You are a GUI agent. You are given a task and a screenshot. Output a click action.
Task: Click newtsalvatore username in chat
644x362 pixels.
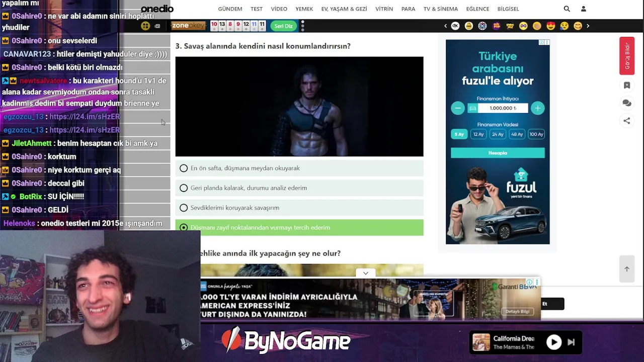[x=43, y=80]
